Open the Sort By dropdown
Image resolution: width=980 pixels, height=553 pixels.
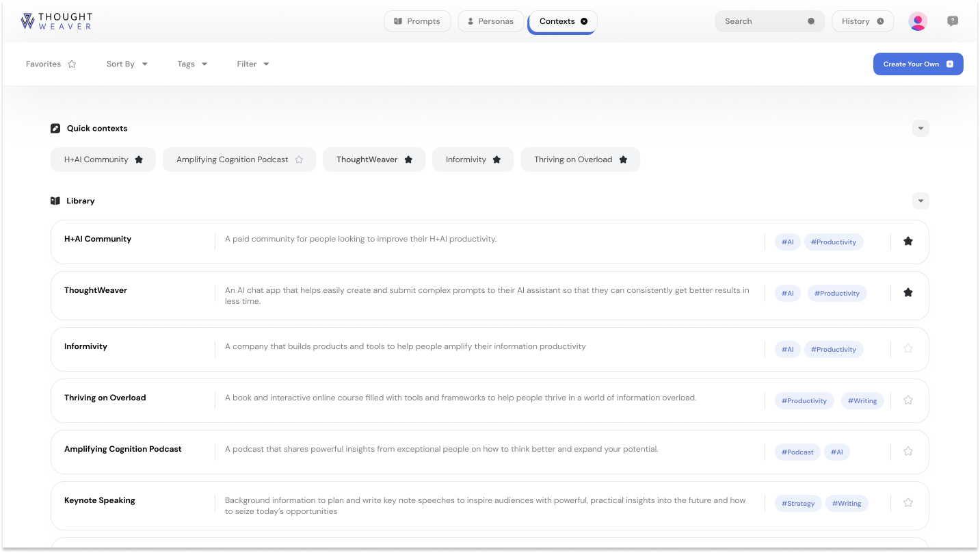pyautogui.click(x=127, y=64)
